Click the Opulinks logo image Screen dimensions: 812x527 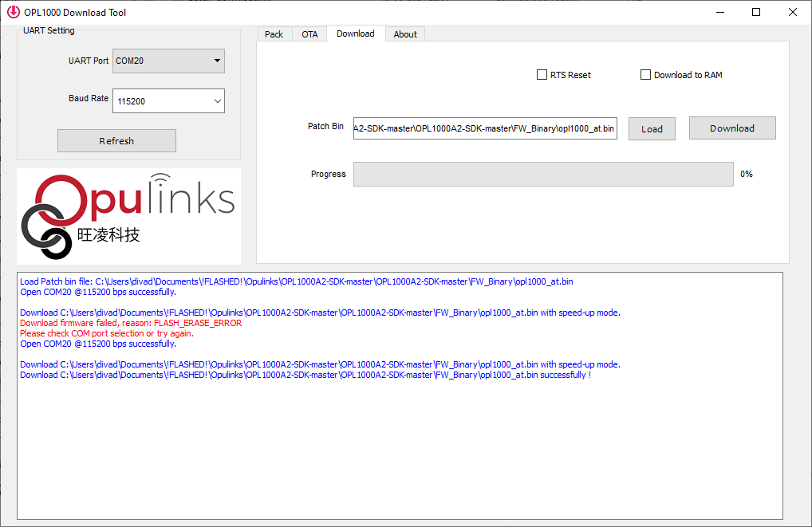click(x=129, y=216)
